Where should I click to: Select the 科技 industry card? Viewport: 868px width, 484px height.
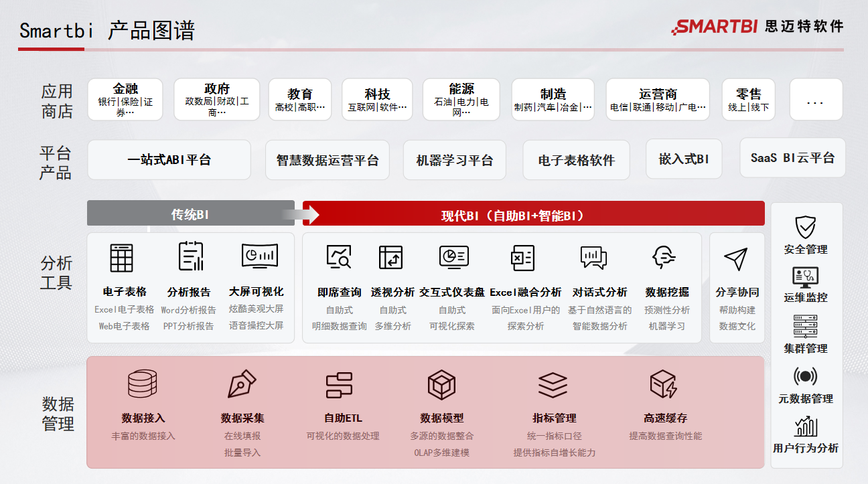click(x=377, y=100)
